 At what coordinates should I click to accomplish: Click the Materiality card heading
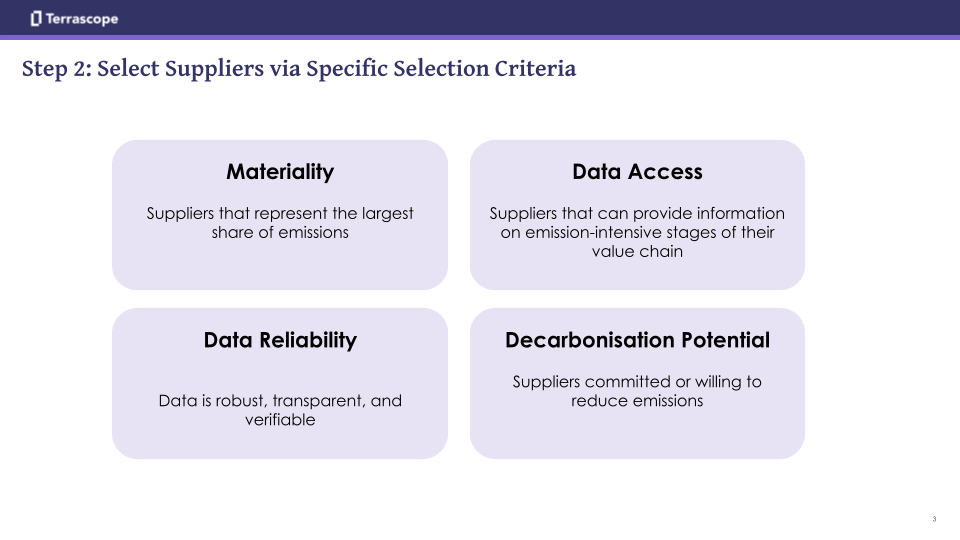(280, 172)
